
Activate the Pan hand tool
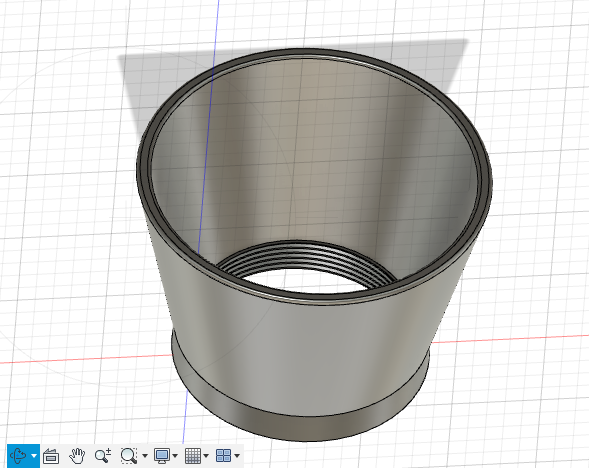[77, 456]
